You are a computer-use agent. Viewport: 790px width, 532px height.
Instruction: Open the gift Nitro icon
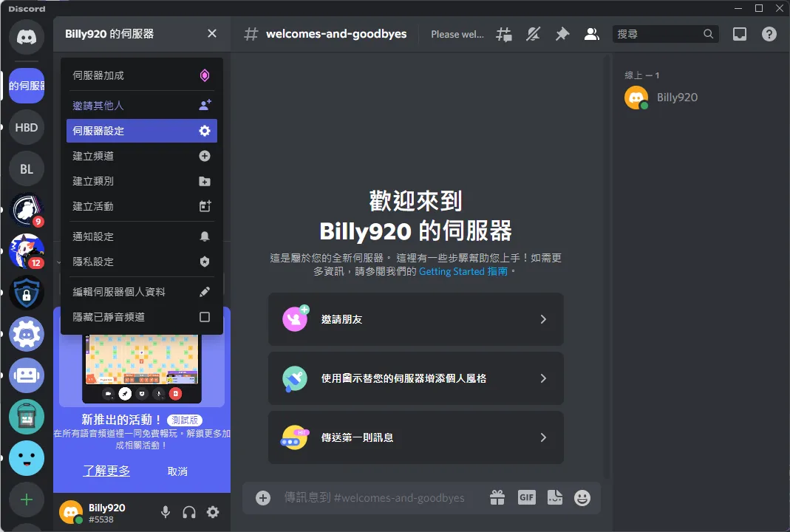click(x=497, y=498)
